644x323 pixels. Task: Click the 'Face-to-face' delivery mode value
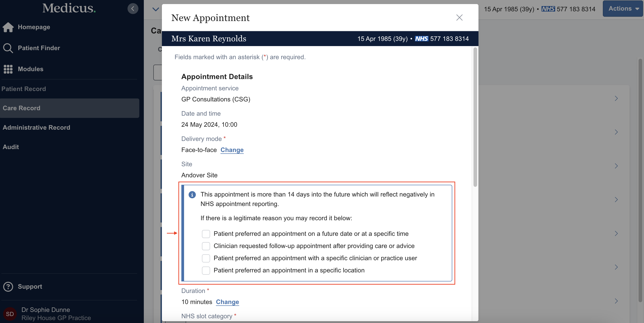[x=199, y=150]
